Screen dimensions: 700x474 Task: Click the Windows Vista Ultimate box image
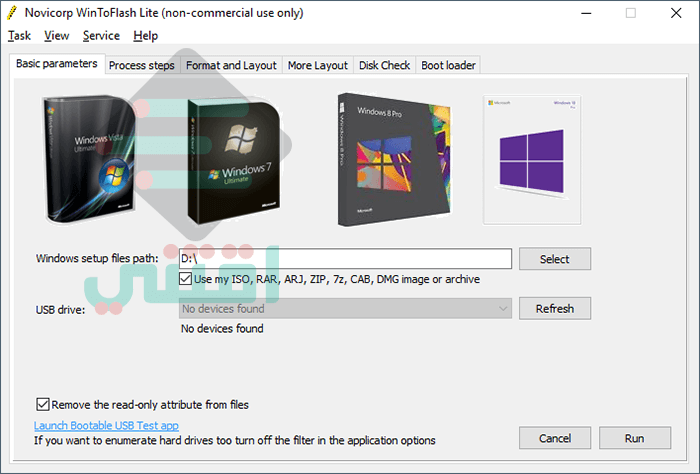pos(89,158)
